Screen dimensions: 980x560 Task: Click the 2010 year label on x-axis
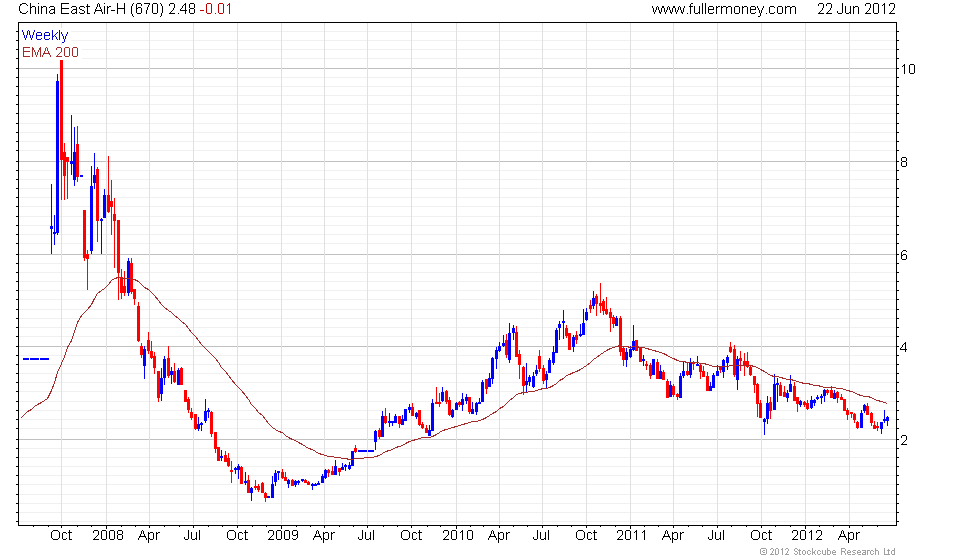click(458, 536)
